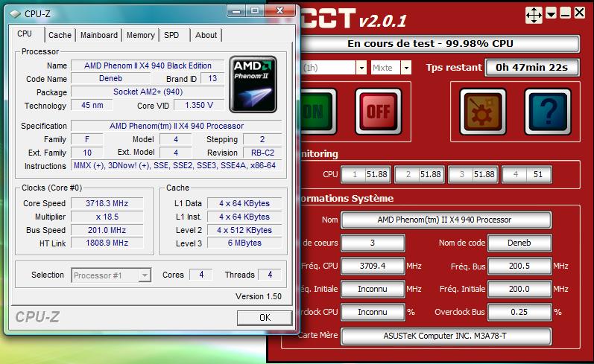Click the Specification processor string
This screenshot has height=364, width=594.
tap(177, 126)
